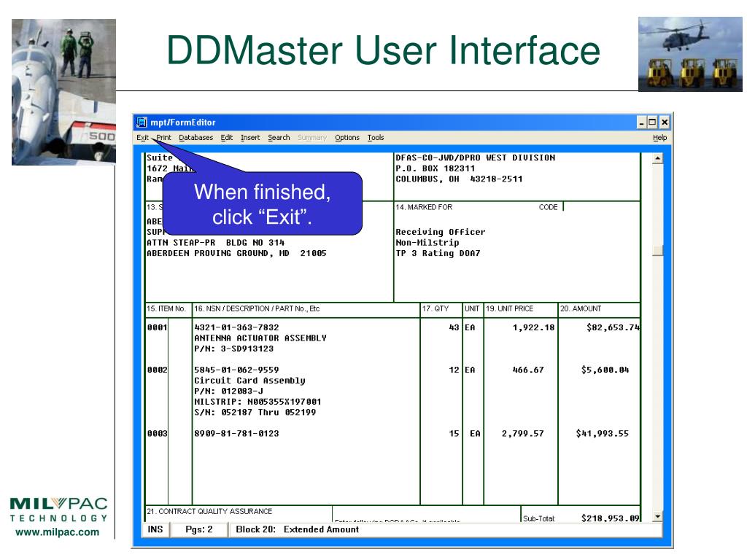747x560 pixels.
Task: Click the 19. UNIT PRICE column header
Action: point(510,308)
